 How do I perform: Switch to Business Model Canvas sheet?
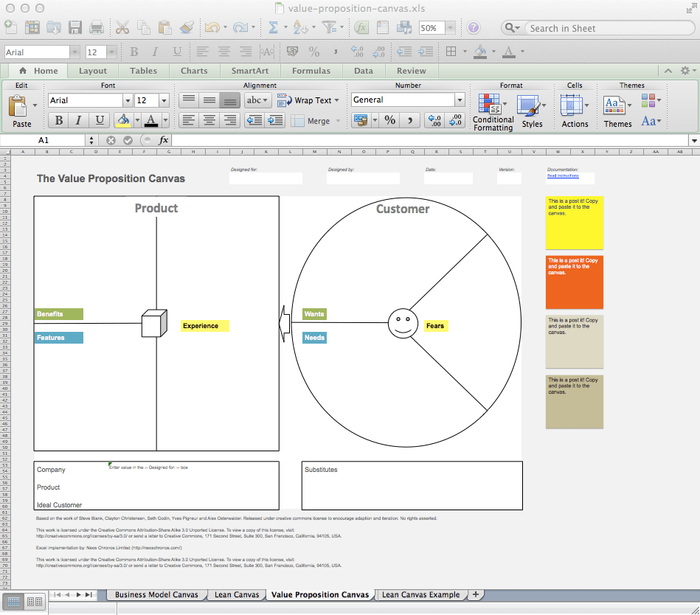tap(156, 594)
